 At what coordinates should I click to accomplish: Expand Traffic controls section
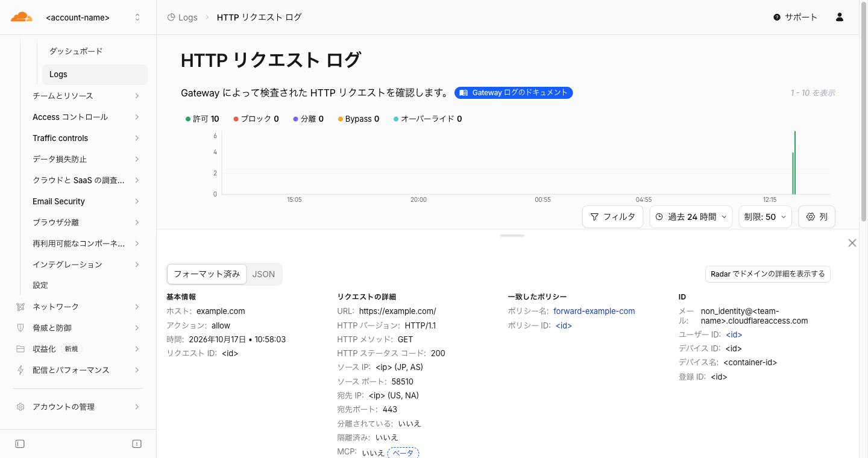point(87,138)
